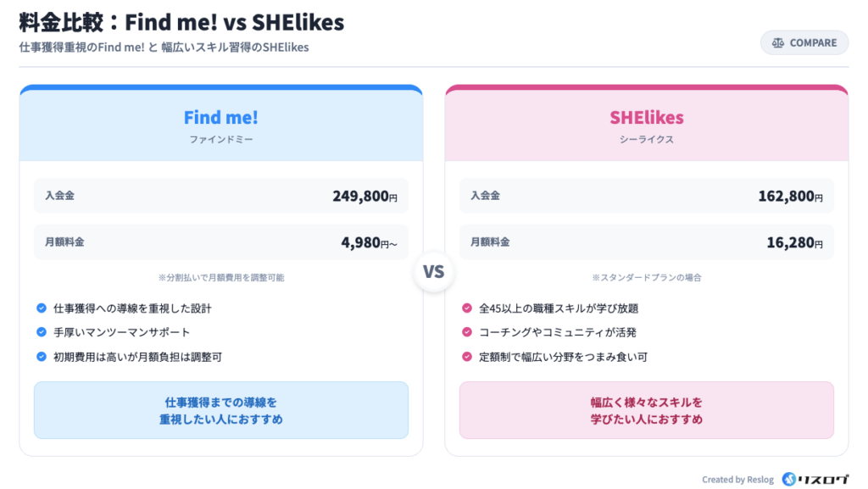Screen dimensions: 868x489
Task: Click the blue check icon beside 手厚いマンツーマンサポート
Action: 42,332
